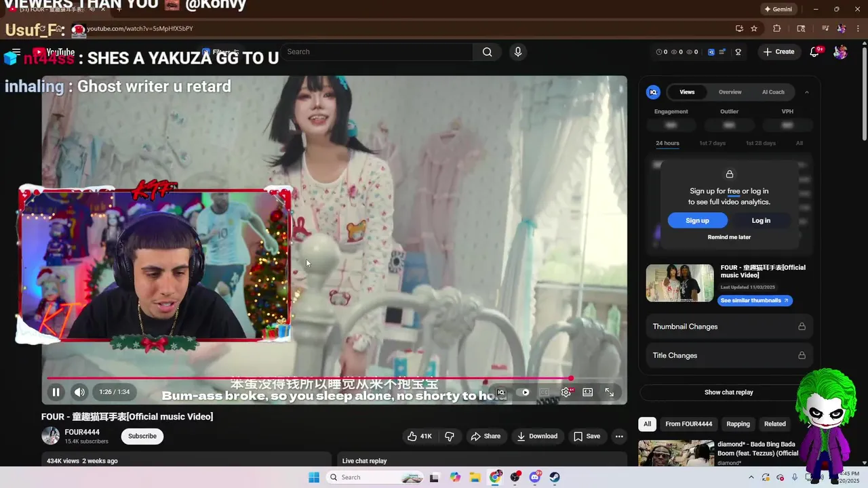The width and height of the screenshot is (868, 488).
Task: Open the vidIQ trophy icon
Action: point(738,52)
